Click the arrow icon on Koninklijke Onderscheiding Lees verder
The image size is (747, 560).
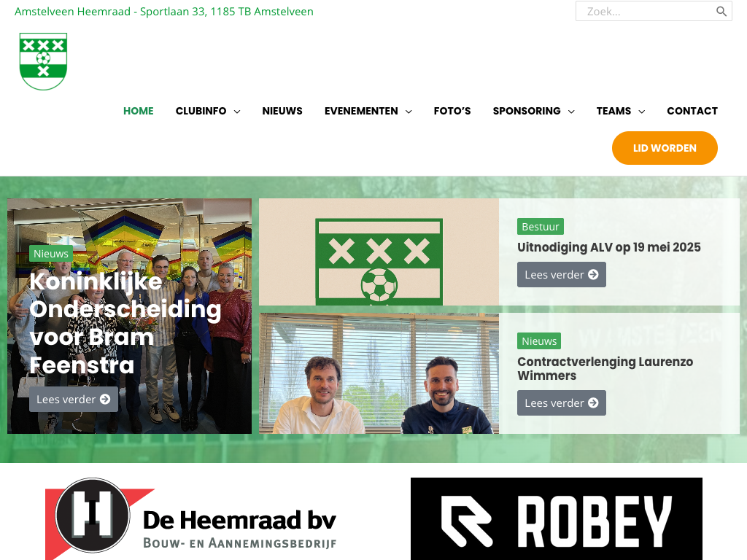coord(105,399)
